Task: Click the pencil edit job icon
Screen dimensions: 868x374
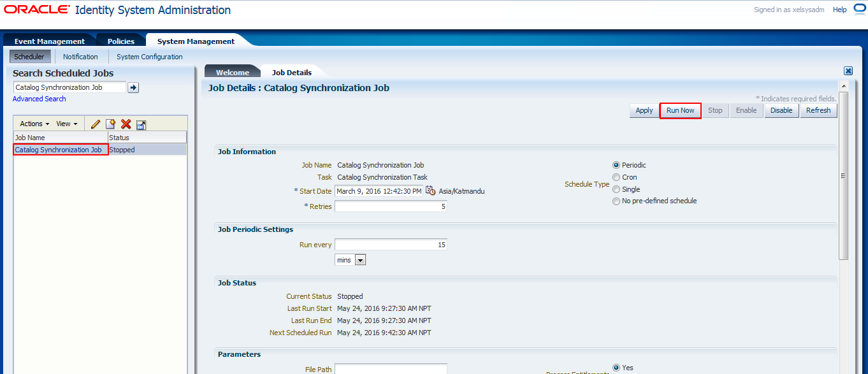Action: coord(96,124)
